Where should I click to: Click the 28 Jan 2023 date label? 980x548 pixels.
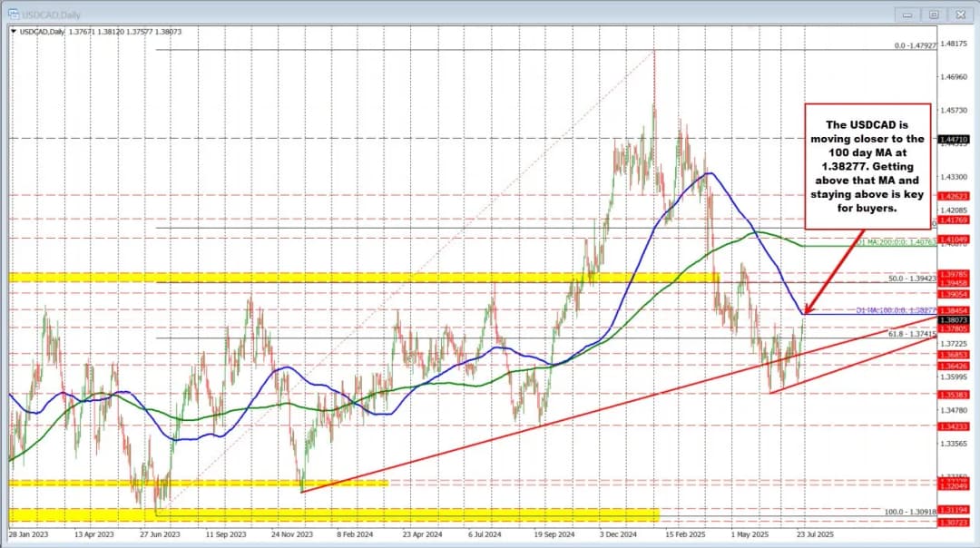coord(29,535)
